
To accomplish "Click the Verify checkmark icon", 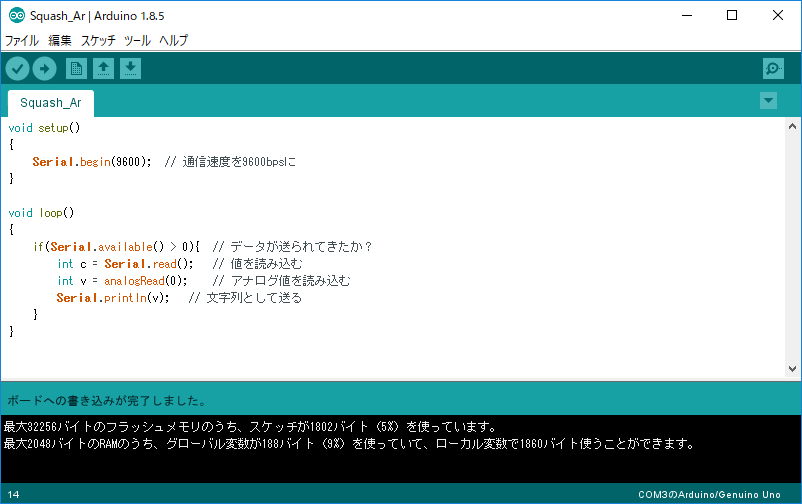I will pos(17,69).
